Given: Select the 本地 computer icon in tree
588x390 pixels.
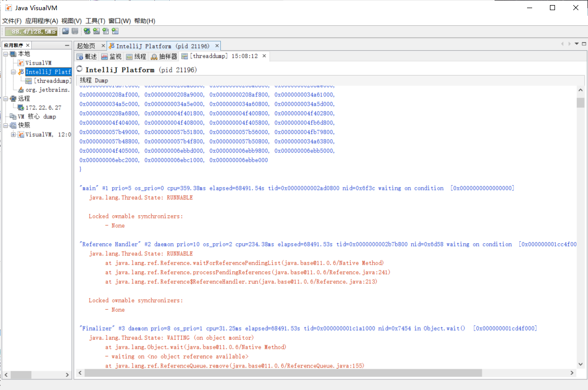Looking at the screenshot, I should pyautogui.click(x=13, y=54).
